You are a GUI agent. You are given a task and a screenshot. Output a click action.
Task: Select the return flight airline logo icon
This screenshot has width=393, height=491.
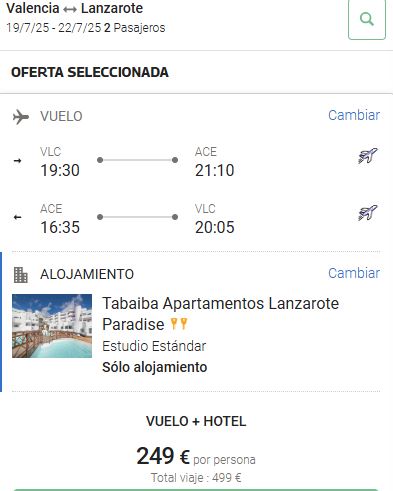367,213
